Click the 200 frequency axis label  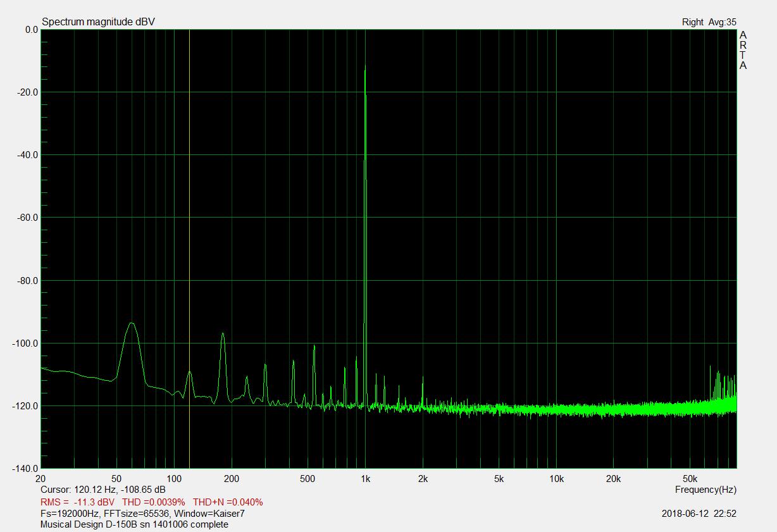[232, 479]
